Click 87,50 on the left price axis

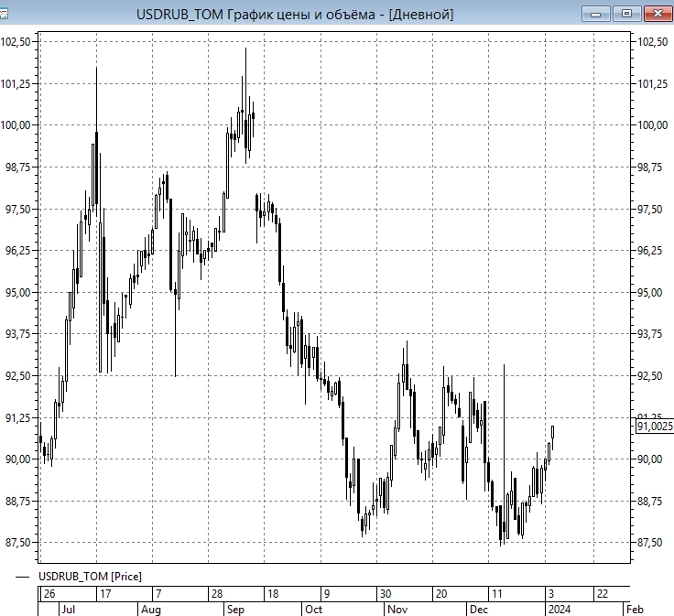(x=18, y=543)
